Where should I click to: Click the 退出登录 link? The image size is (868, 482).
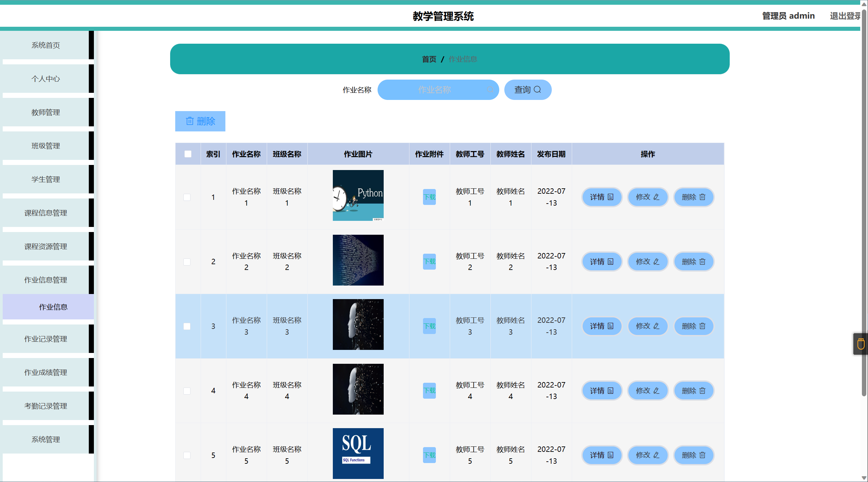845,16
